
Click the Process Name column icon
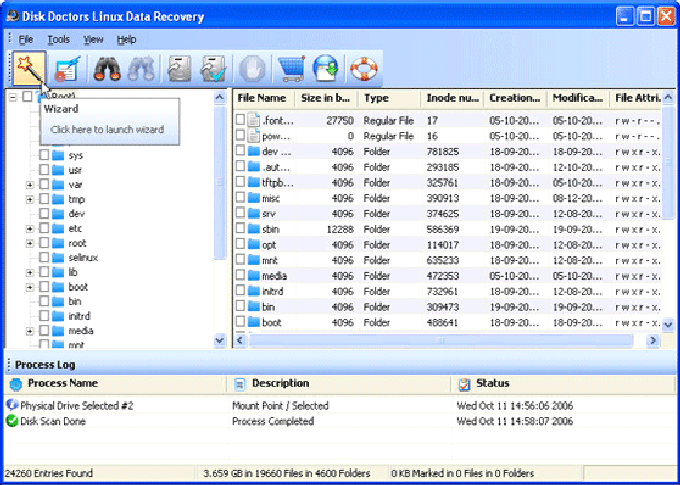tap(16, 384)
